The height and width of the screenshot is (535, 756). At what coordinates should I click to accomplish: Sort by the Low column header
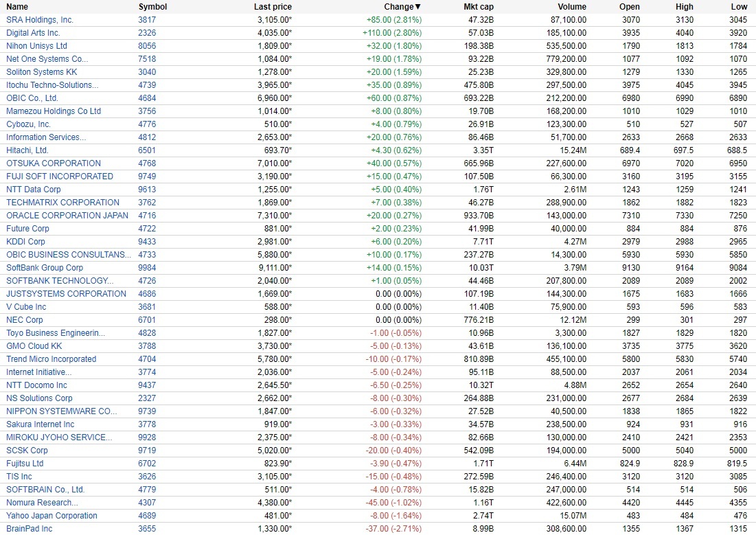[x=739, y=7]
